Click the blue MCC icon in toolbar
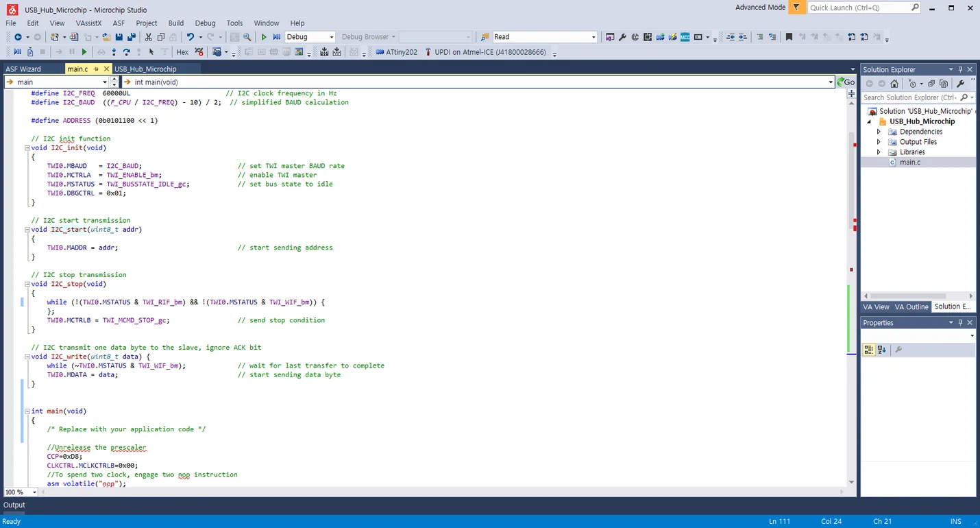This screenshot has height=528, width=980. [x=685, y=37]
